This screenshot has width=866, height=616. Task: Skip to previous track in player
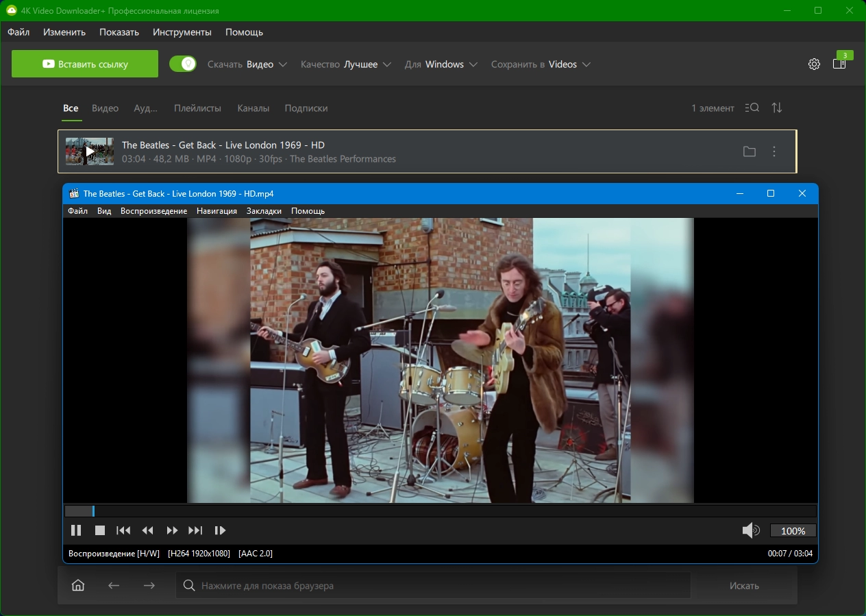point(123,530)
